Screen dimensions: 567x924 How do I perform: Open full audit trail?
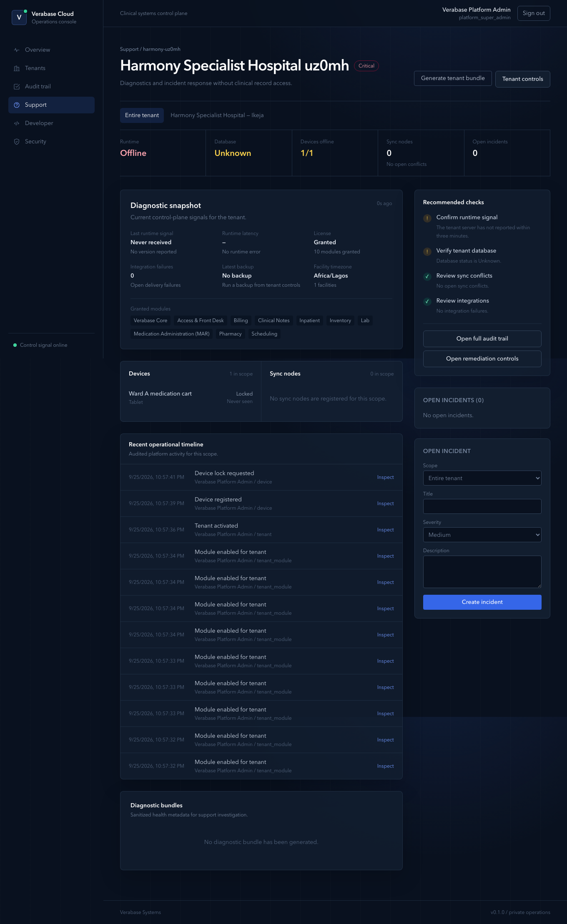pos(482,339)
